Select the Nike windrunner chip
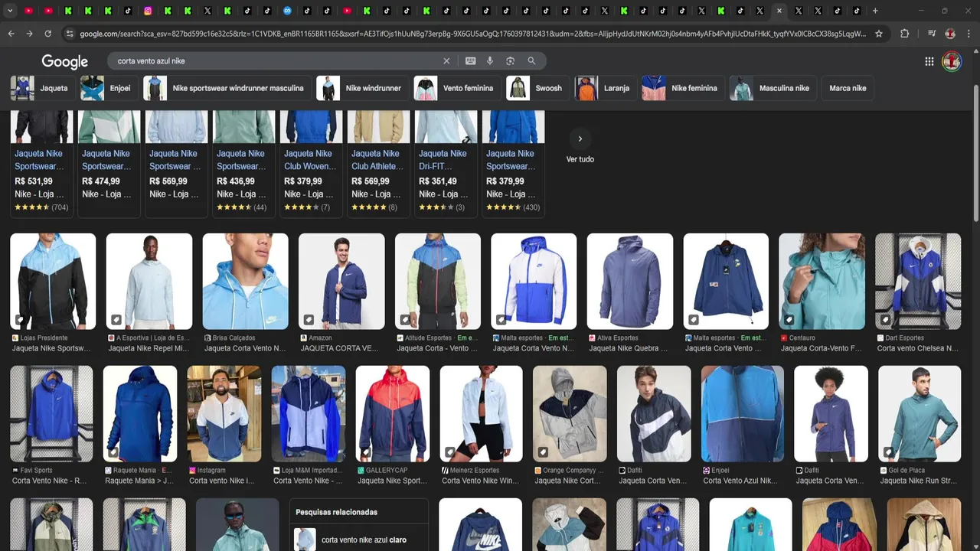The height and width of the screenshot is (551, 980). (x=361, y=88)
